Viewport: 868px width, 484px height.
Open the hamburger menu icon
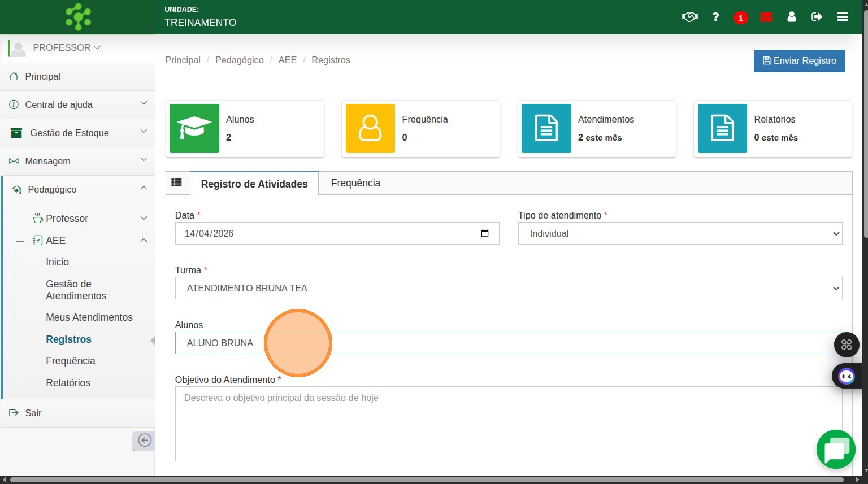click(x=843, y=17)
